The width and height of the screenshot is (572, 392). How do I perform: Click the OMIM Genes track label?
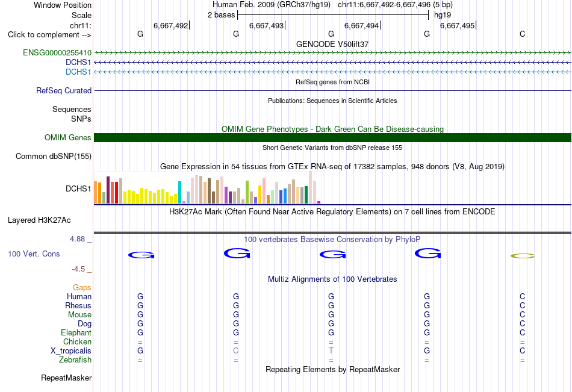tap(68, 138)
